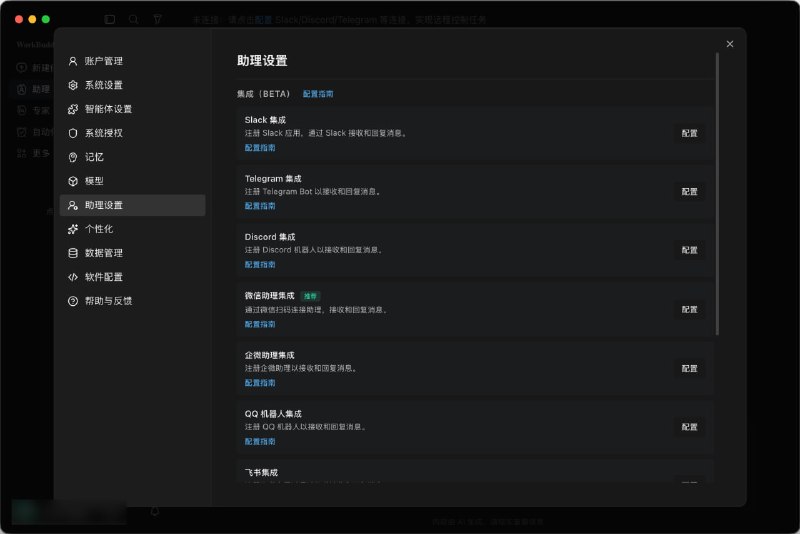Configure the 企微助理集成 integration
Screen dimensions: 800x534
[x=689, y=368]
